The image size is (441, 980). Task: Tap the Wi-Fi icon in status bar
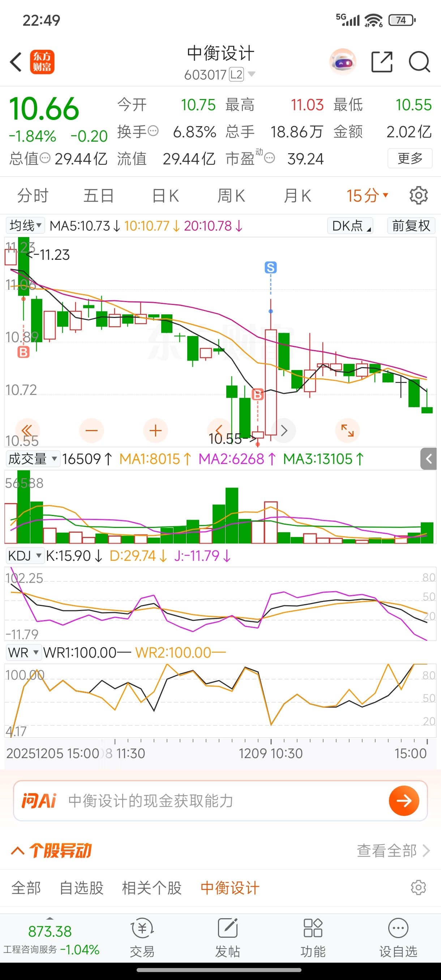click(373, 20)
